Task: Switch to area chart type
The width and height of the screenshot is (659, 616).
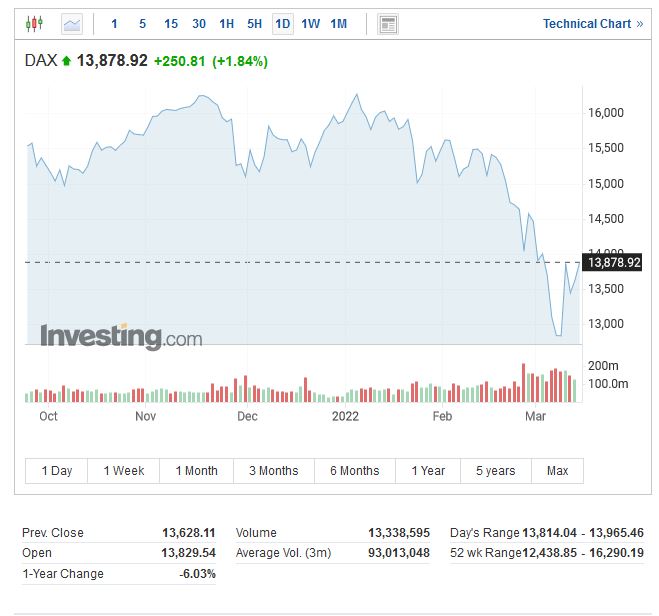Action: pyautogui.click(x=72, y=23)
